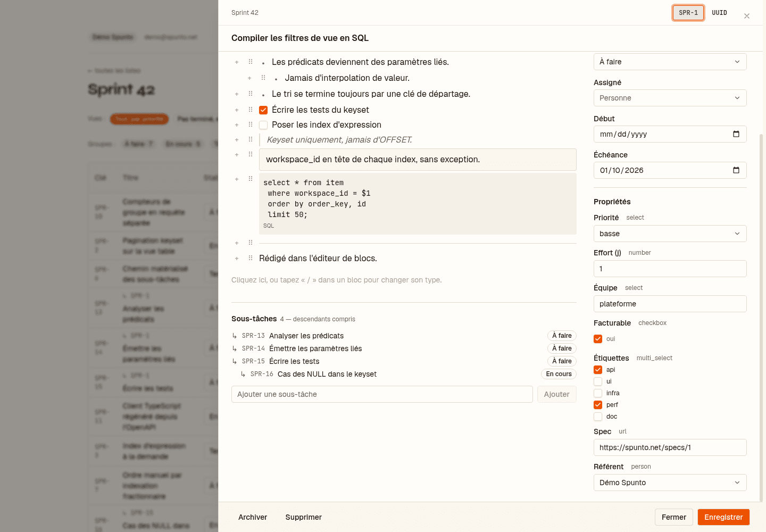Check the "doc" étiquette
Viewport: 766px width, 532px height.
tap(598, 417)
